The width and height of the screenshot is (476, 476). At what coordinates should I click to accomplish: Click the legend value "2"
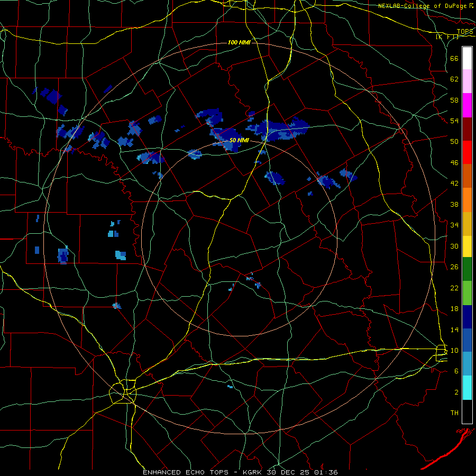coord(456,392)
